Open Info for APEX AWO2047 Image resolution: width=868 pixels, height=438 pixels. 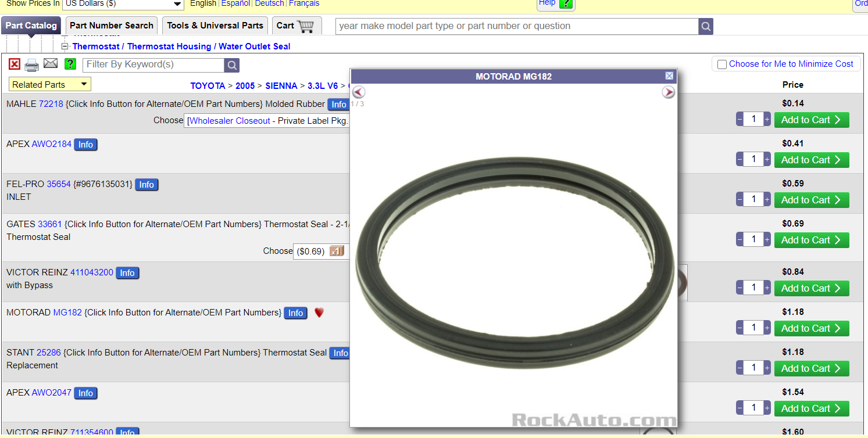(x=85, y=393)
